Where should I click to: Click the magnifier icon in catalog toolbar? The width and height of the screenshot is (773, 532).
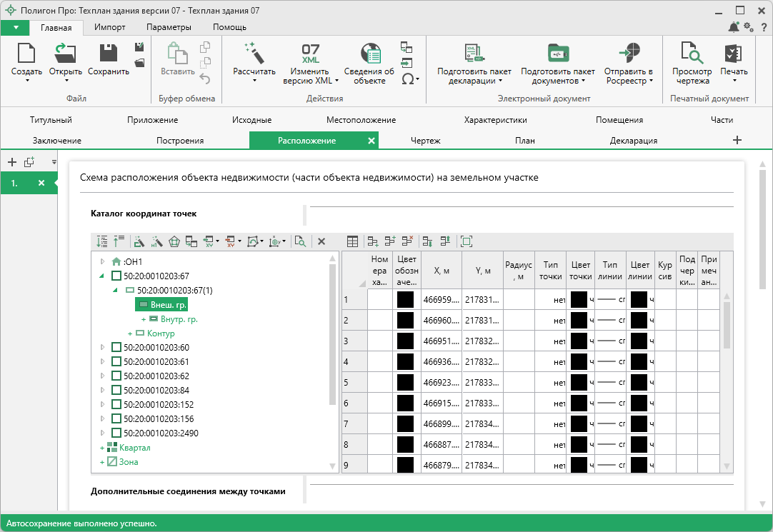[300, 242]
